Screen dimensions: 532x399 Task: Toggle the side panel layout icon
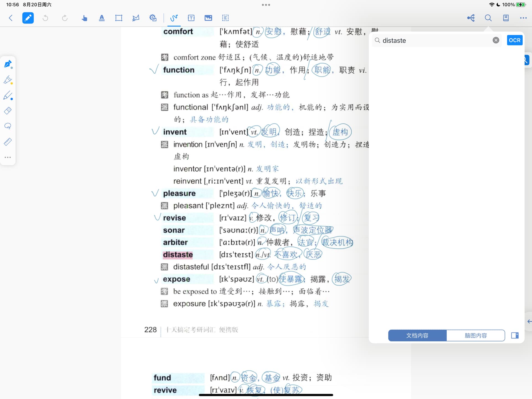pos(515,336)
